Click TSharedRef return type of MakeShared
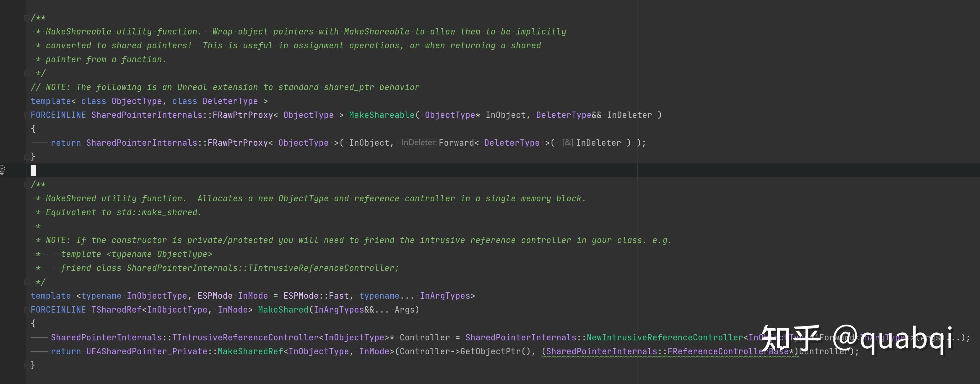980x384 pixels. (x=116, y=310)
